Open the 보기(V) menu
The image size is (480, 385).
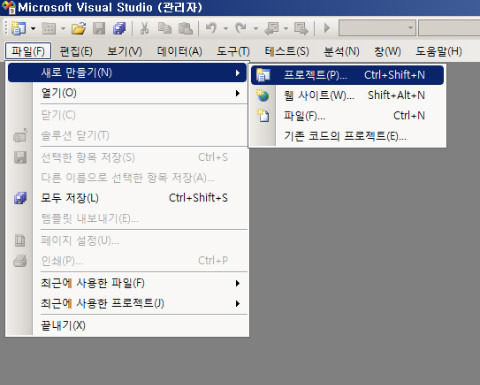125,51
